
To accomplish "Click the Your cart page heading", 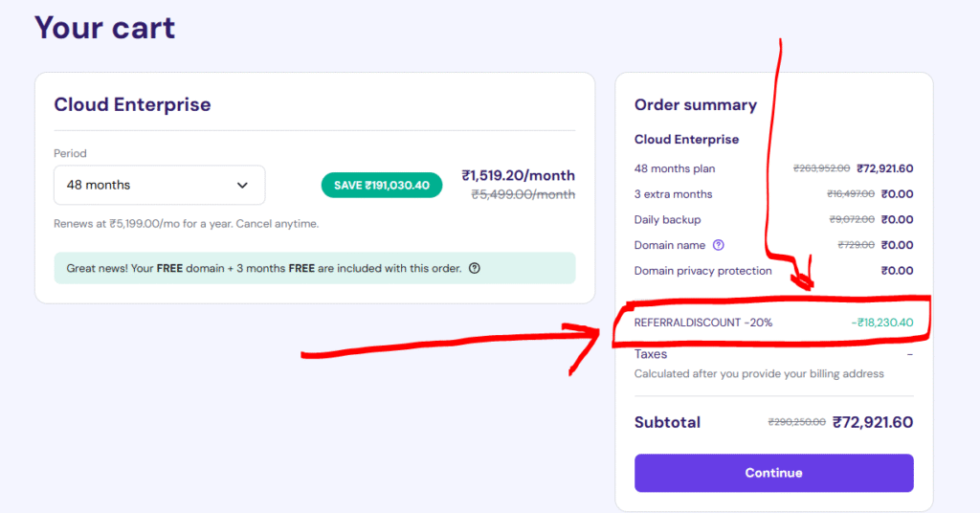I will (x=105, y=27).
